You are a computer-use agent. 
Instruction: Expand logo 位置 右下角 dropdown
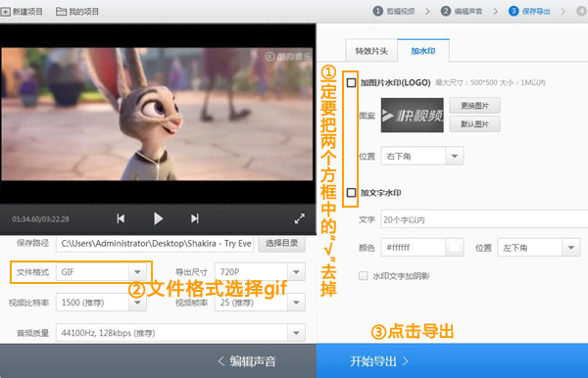(x=422, y=156)
